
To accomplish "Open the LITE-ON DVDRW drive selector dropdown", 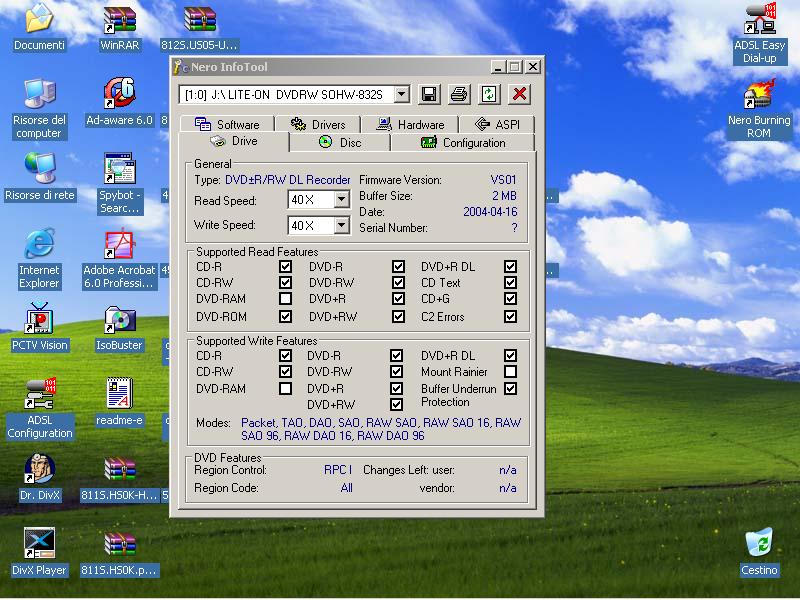I will point(402,94).
